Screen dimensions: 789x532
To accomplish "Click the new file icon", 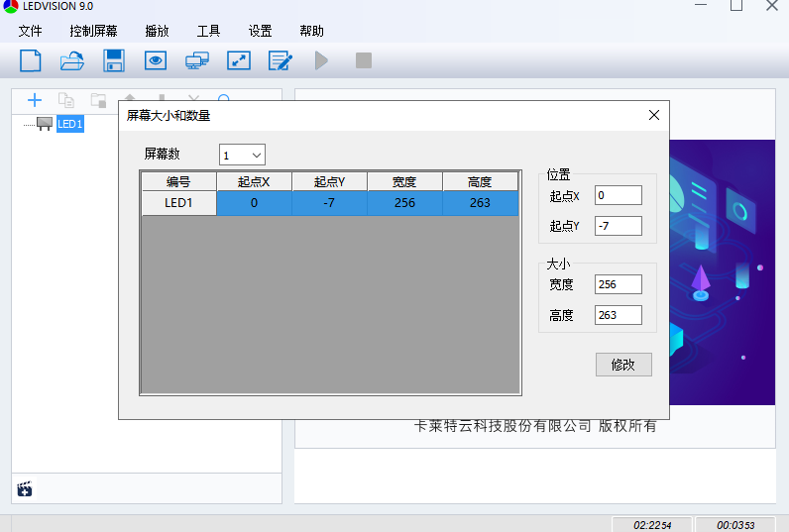I will [x=31, y=60].
